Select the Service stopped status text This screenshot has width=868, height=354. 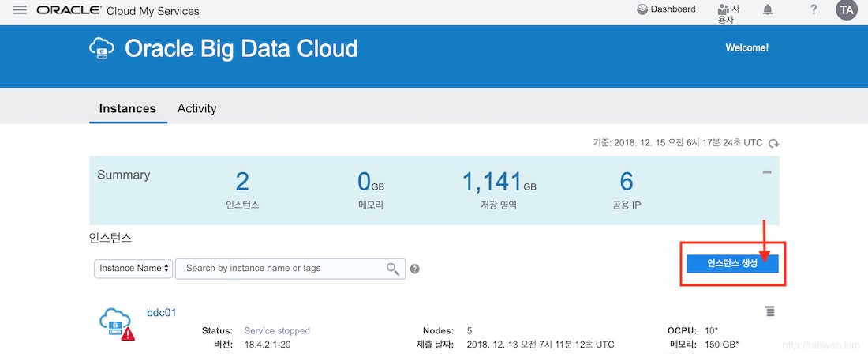pos(277,331)
